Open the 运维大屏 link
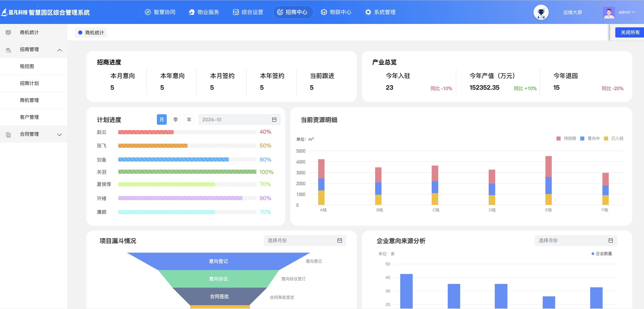Screen dimensions: 644x309 tap(572, 12)
